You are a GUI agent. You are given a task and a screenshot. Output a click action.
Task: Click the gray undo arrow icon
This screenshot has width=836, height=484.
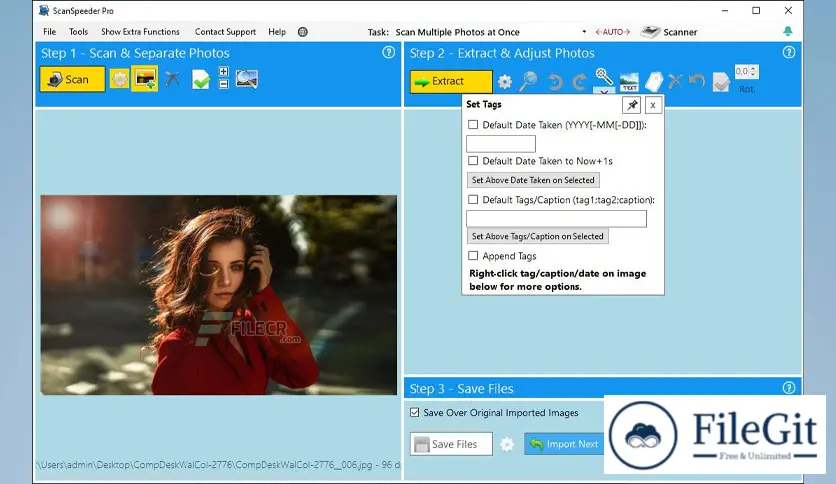pyautogui.click(x=697, y=82)
